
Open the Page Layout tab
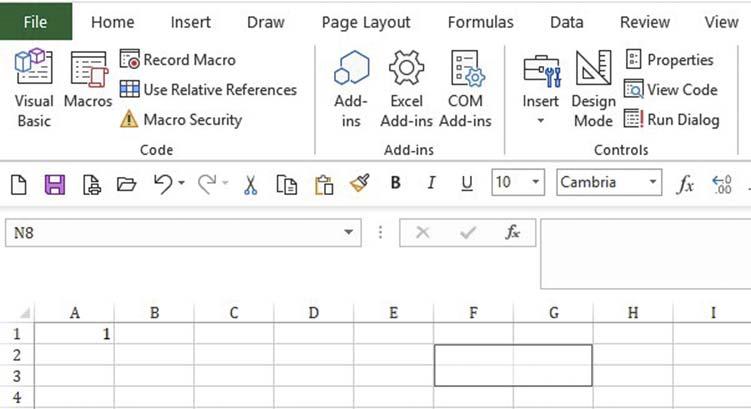tap(365, 22)
